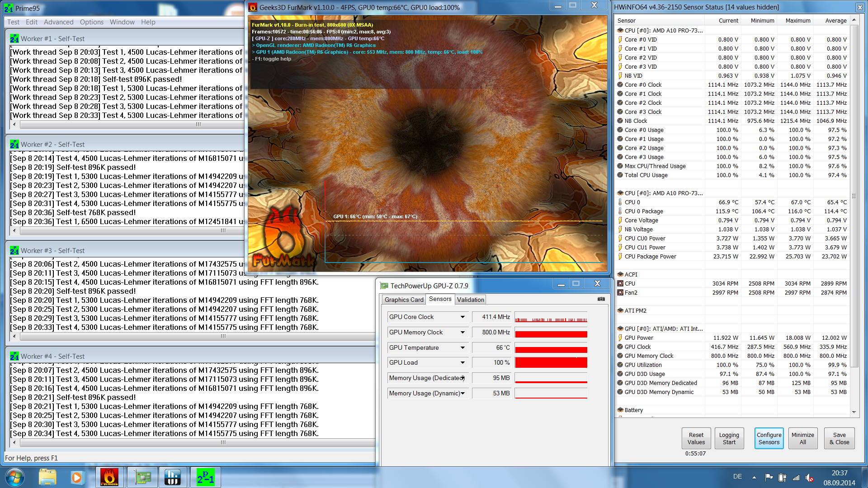Click the Total CPU Usage sensor row
This screenshot has width=868, height=488.
pyautogui.click(x=732, y=175)
